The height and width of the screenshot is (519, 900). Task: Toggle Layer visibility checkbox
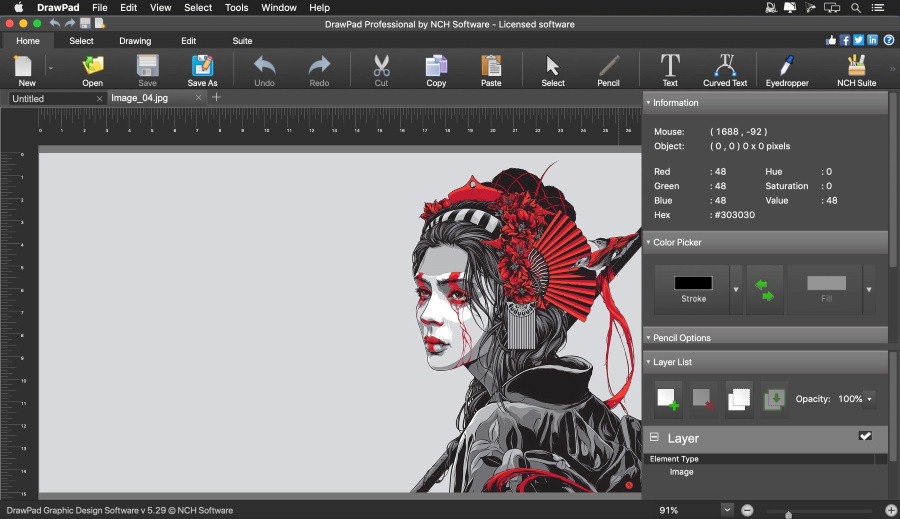865,436
